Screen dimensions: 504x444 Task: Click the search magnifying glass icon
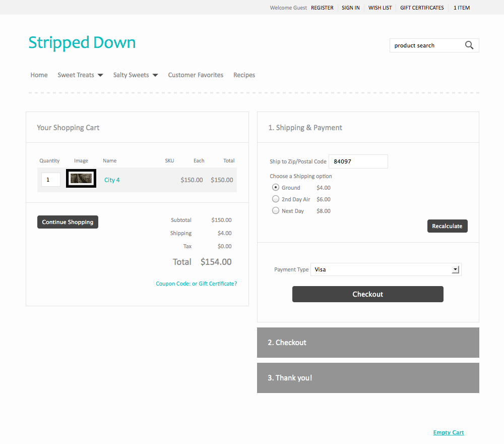click(x=469, y=45)
